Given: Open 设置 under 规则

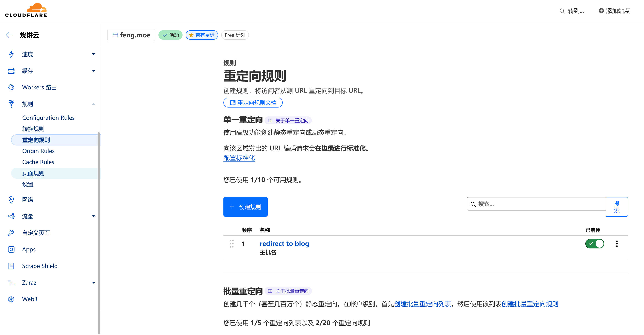Looking at the screenshot, I should (28, 184).
